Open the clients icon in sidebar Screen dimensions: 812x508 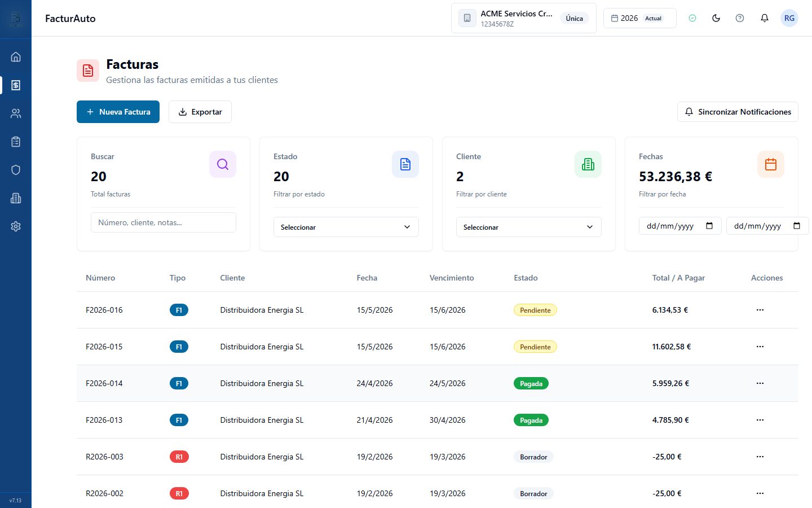16,113
